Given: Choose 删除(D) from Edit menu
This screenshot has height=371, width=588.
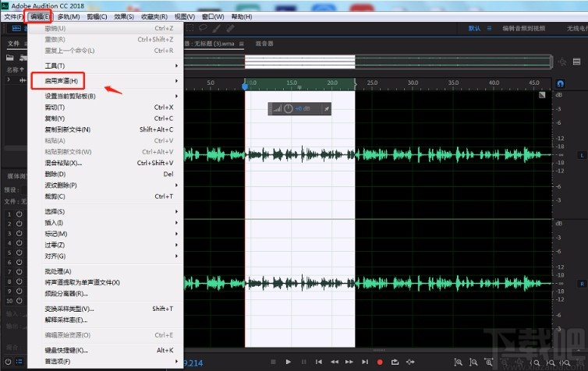Looking at the screenshot, I should pyautogui.click(x=106, y=175).
